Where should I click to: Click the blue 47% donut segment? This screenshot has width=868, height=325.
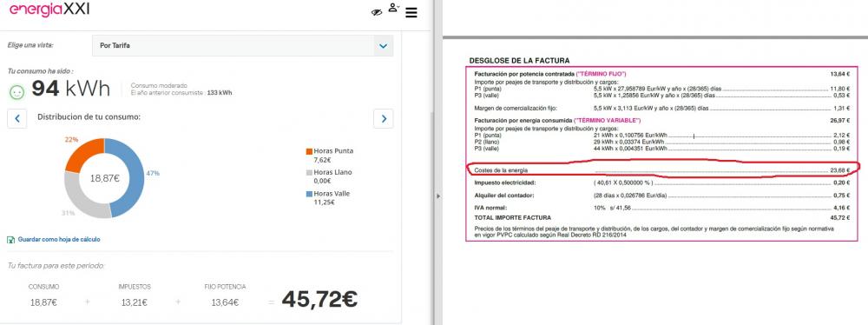(128, 176)
